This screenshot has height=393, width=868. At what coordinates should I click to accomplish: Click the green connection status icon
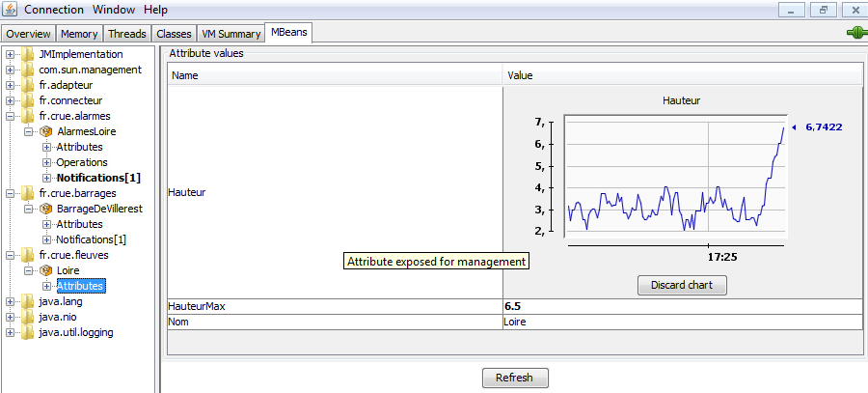[x=854, y=33]
